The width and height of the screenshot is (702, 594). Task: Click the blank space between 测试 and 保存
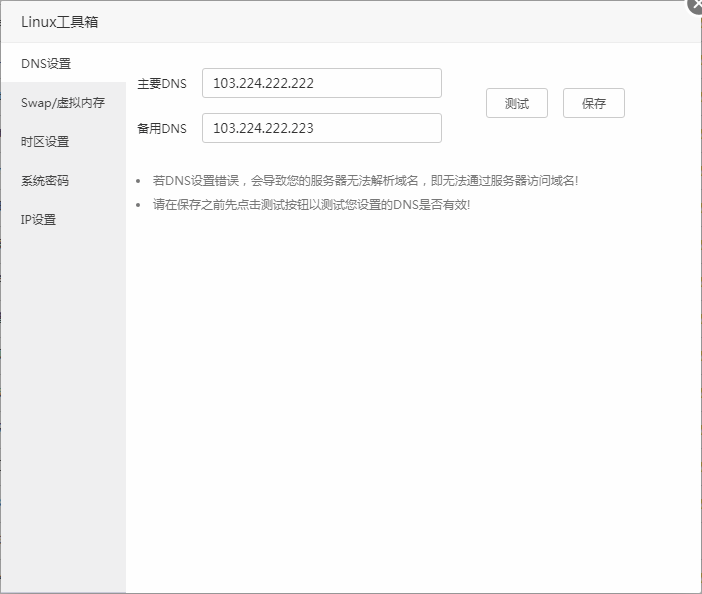555,103
